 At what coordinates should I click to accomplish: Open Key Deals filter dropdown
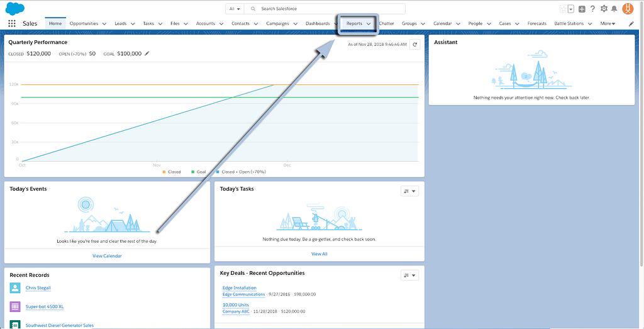[409, 275]
